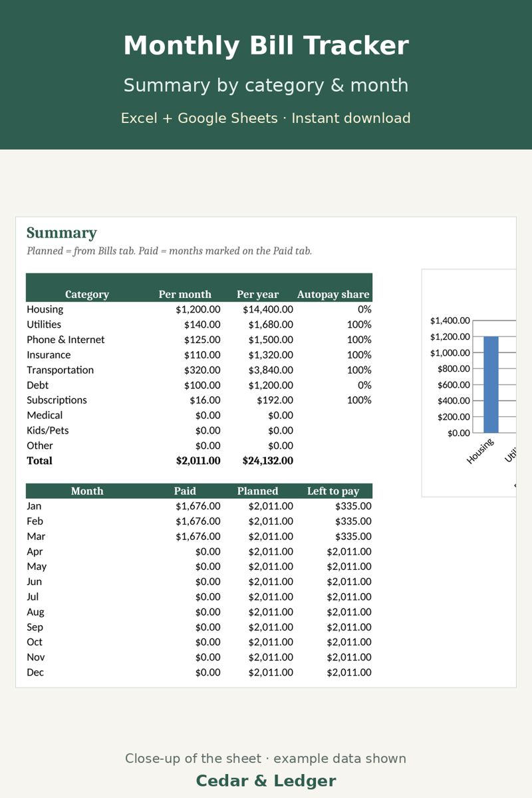Click June's $2,011.00 planned cell
Screen dimensions: 532x798
coord(271,582)
